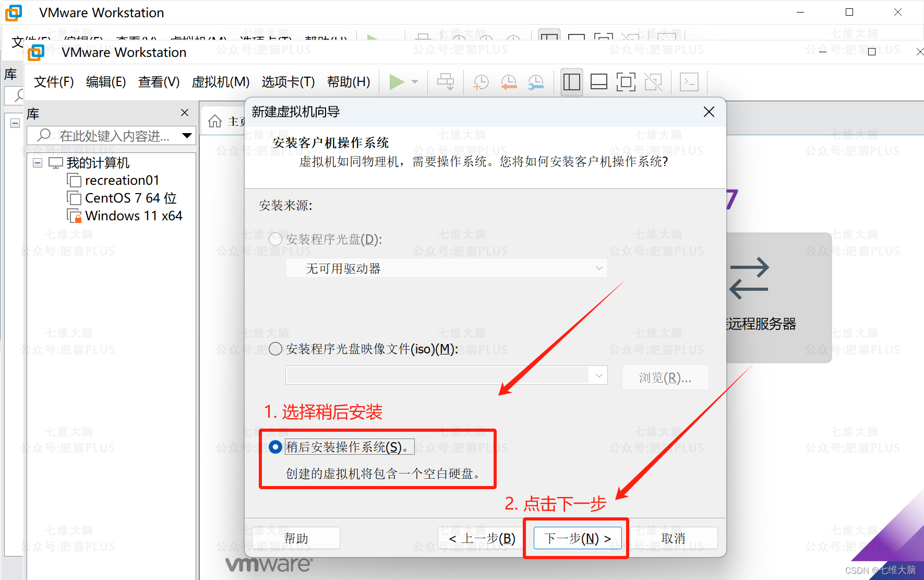The width and height of the screenshot is (924, 580).
Task: Select the CentOS 7 64 位 virtual machine
Action: (130, 198)
